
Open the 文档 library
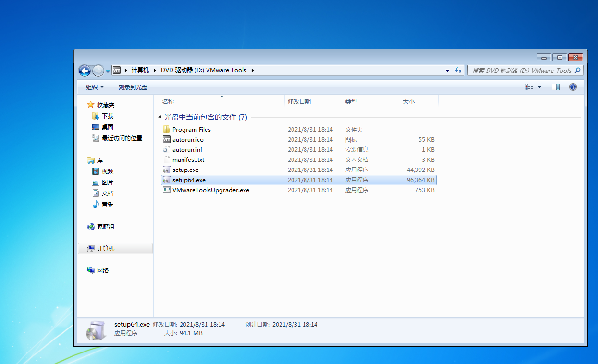point(108,193)
